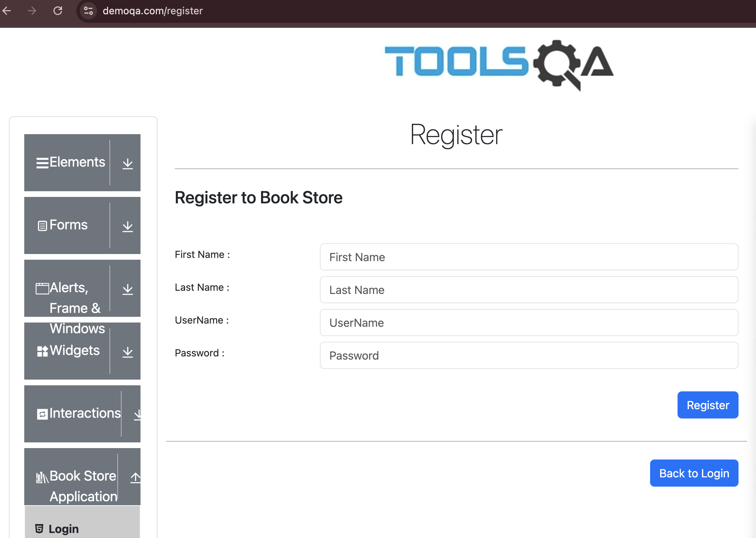Focus the UserName input field
756x538 pixels.
pyautogui.click(x=529, y=323)
